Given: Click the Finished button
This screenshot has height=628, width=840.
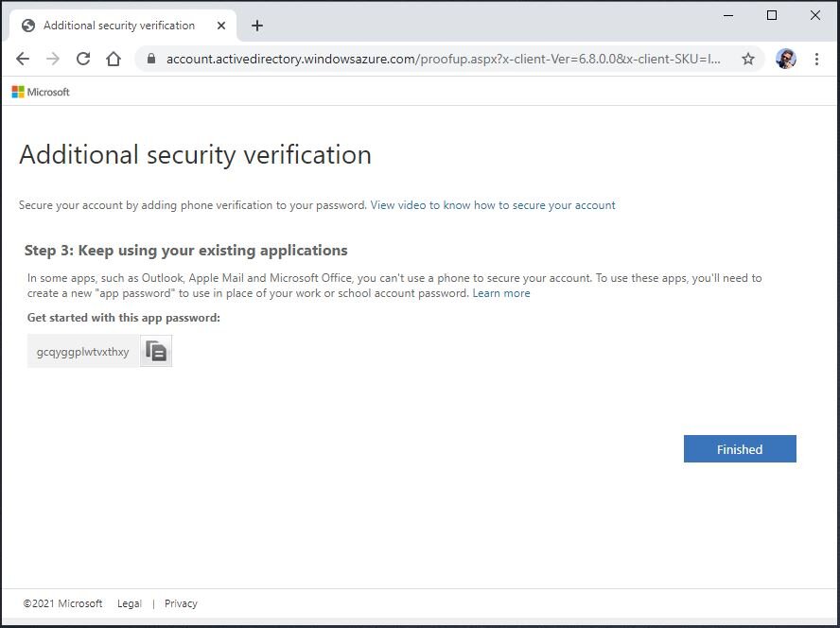Looking at the screenshot, I should point(740,449).
